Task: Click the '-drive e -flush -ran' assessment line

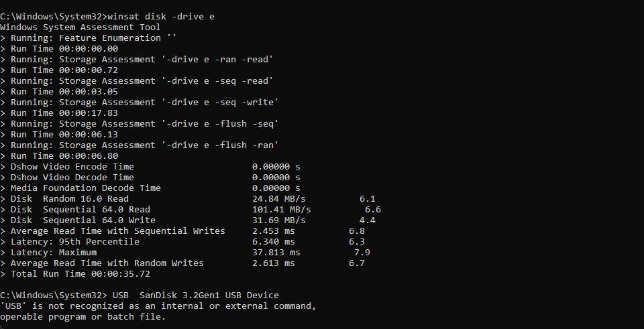Action: tap(144, 145)
